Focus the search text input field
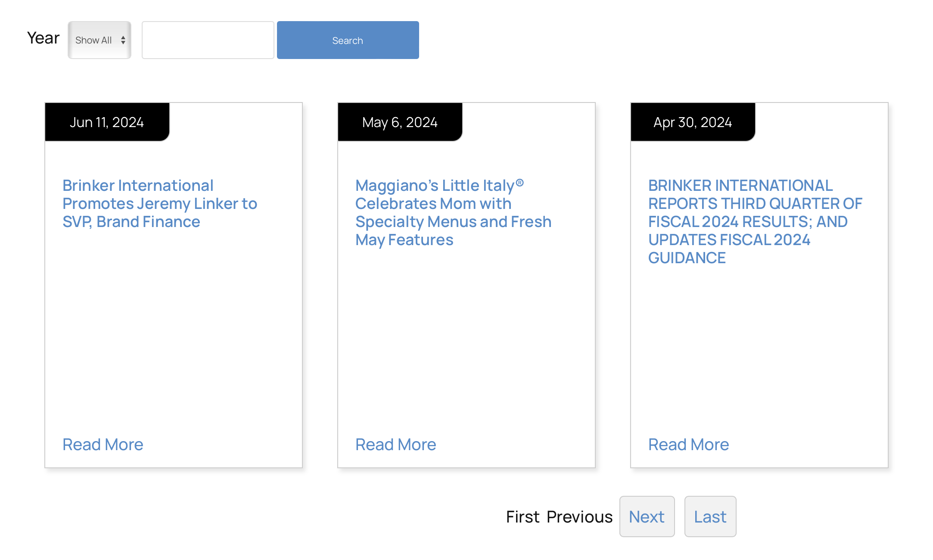Viewport: 933px width, 560px height. pyautogui.click(x=208, y=40)
